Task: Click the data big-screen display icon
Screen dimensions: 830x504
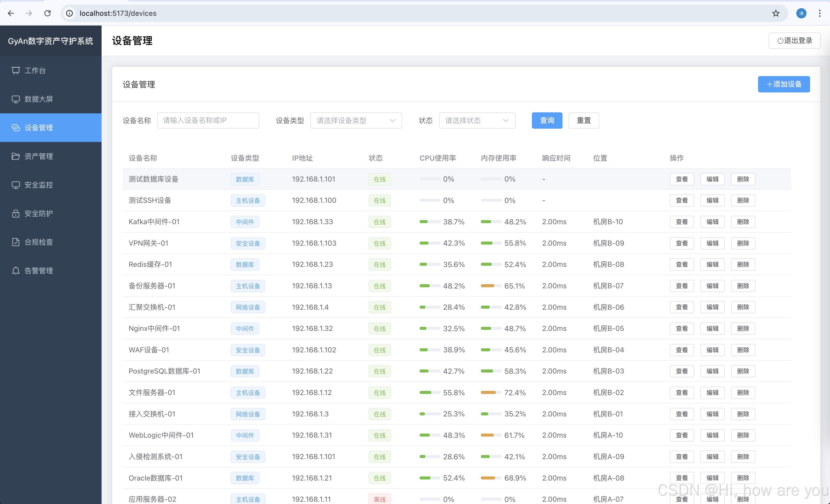Action: (16, 99)
